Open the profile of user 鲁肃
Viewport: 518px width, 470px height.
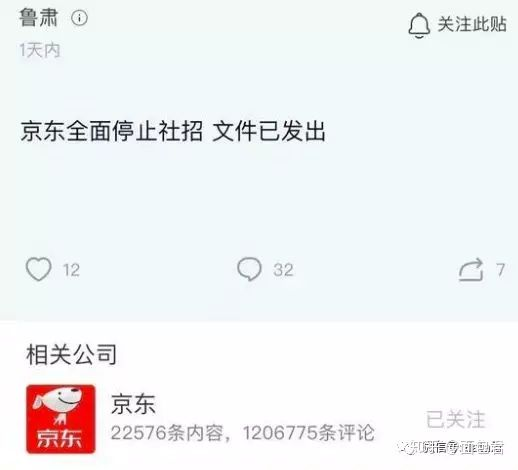pos(39,17)
